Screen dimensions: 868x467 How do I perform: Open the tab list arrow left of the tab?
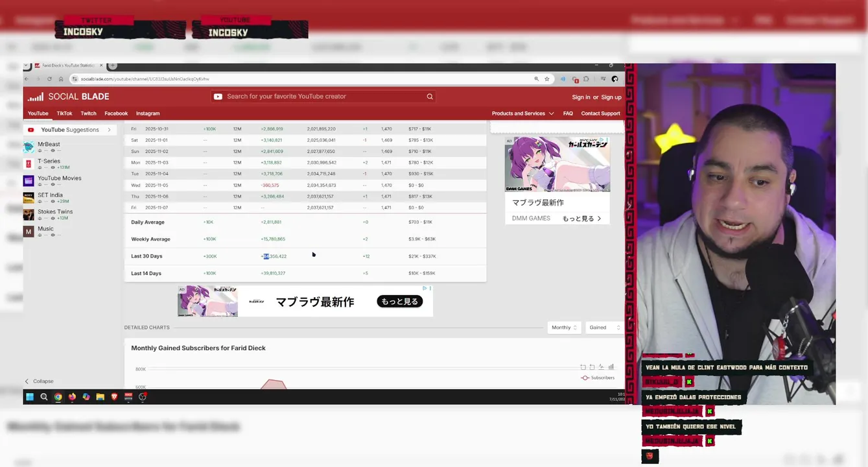click(27, 66)
